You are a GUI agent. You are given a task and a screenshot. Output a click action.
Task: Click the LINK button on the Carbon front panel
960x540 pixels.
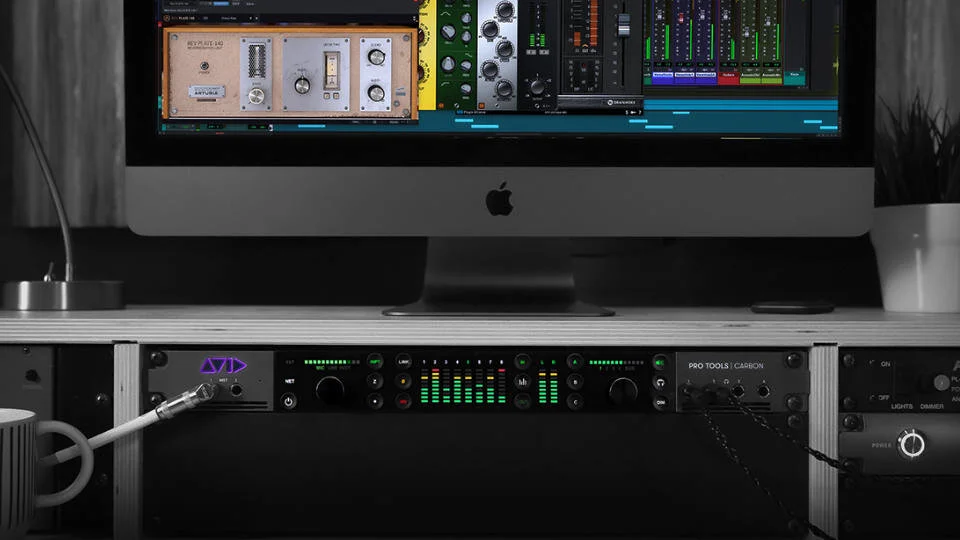point(403,362)
